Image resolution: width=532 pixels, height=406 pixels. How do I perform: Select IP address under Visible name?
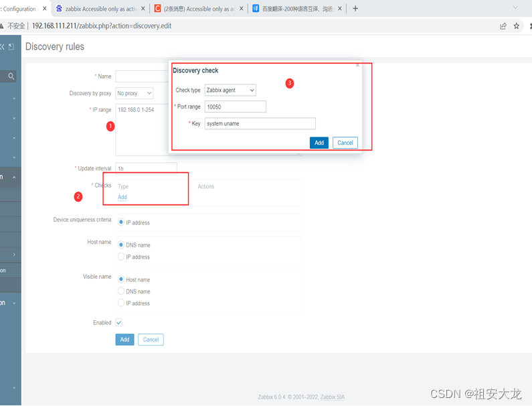(120, 303)
